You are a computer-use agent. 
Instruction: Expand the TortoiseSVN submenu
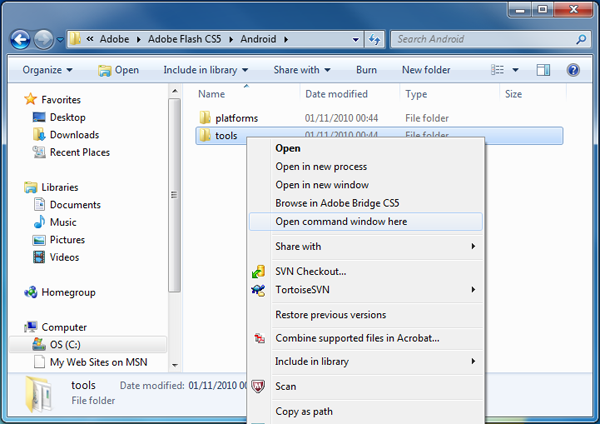click(366, 290)
